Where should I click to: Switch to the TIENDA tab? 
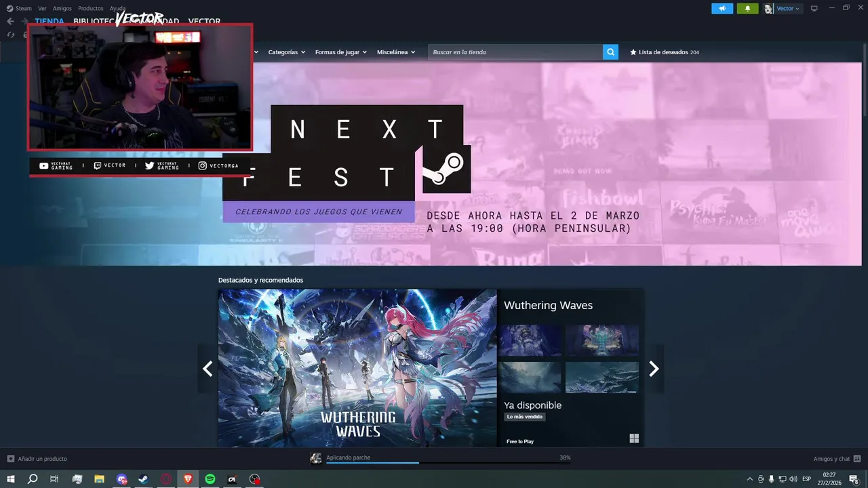point(50,22)
